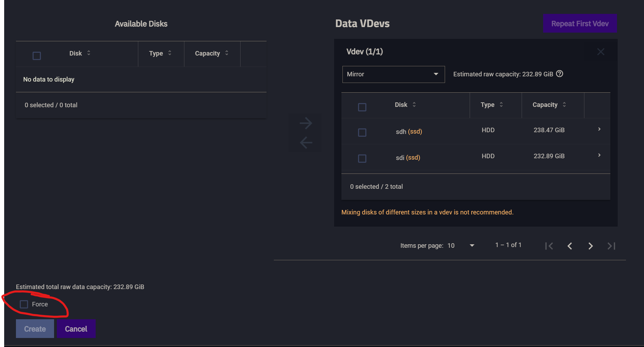644x347 pixels.
Task: Click the 232.89 GiB capacity cell for sdi
Action: [549, 156]
